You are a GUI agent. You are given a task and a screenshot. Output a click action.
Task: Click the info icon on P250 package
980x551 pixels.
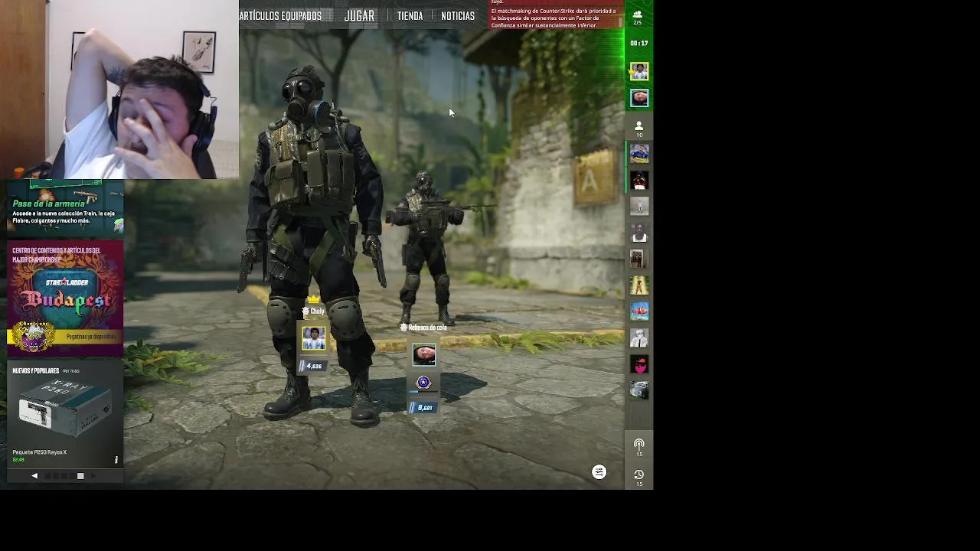click(116, 460)
